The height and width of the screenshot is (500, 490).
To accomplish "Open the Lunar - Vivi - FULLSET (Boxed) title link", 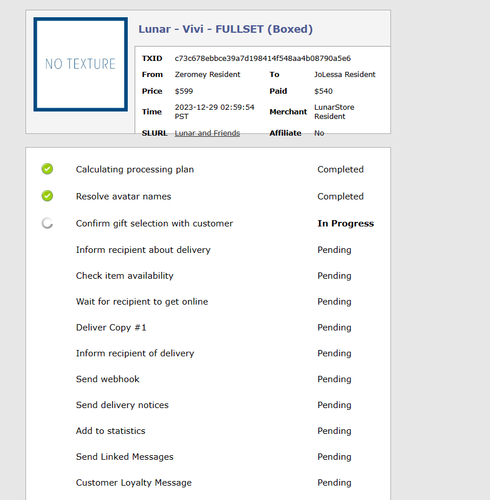I will click(226, 29).
